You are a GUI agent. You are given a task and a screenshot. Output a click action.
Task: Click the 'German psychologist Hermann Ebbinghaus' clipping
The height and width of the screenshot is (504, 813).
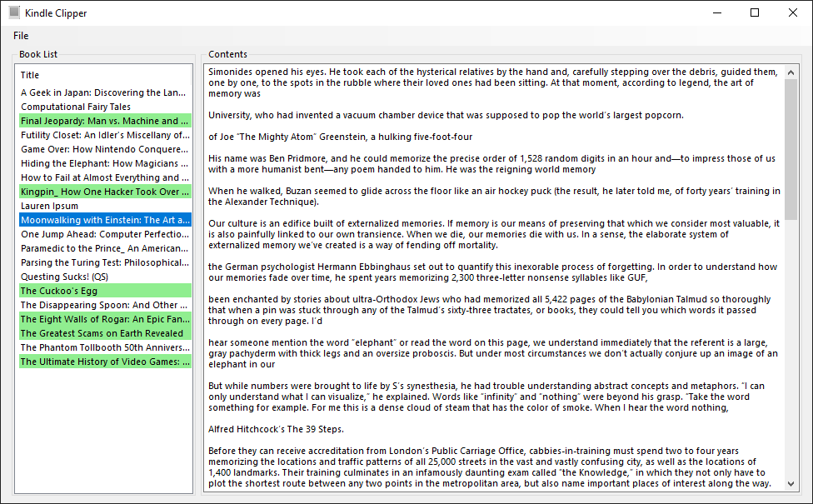pyautogui.click(x=492, y=272)
